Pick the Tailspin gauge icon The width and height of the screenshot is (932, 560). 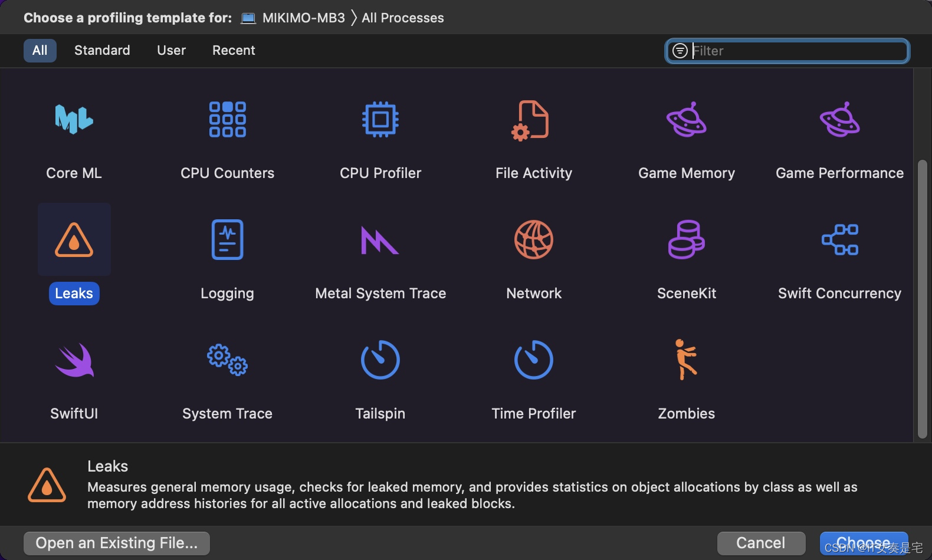[x=380, y=360]
